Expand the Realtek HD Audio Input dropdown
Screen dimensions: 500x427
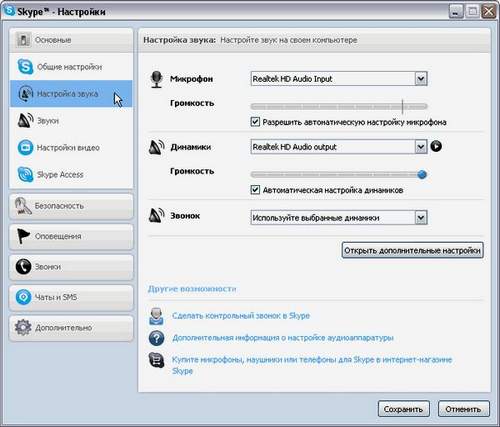421,79
